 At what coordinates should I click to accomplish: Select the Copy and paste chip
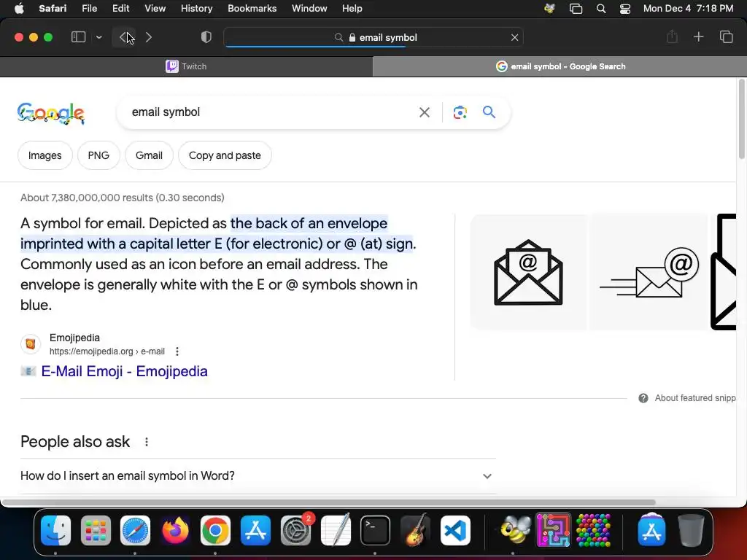point(225,155)
